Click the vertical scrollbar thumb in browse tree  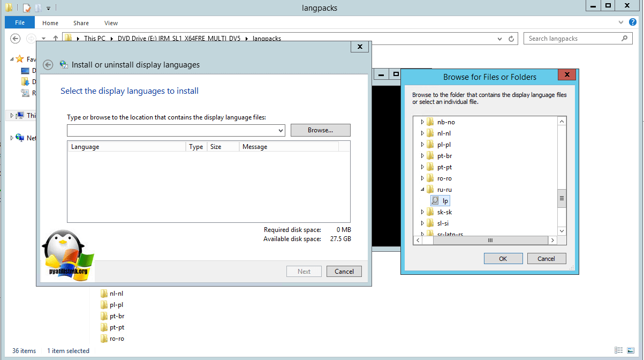[x=562, y=198]
